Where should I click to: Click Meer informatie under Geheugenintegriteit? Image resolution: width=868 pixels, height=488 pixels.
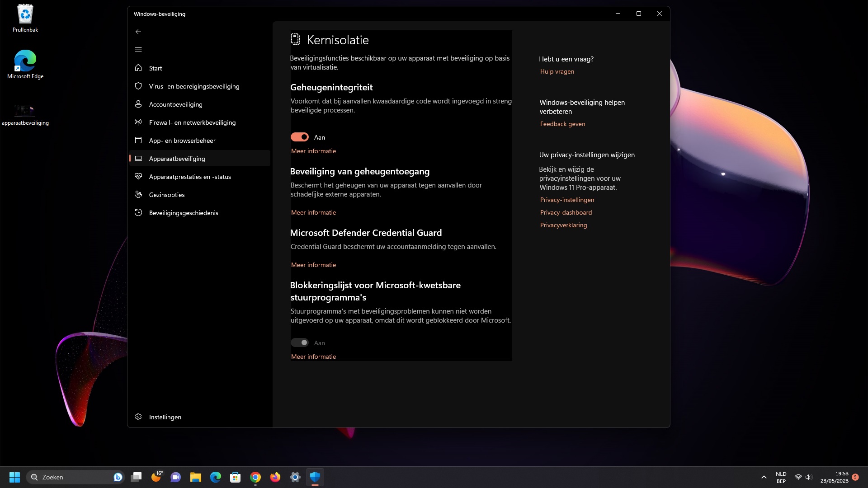313,151
